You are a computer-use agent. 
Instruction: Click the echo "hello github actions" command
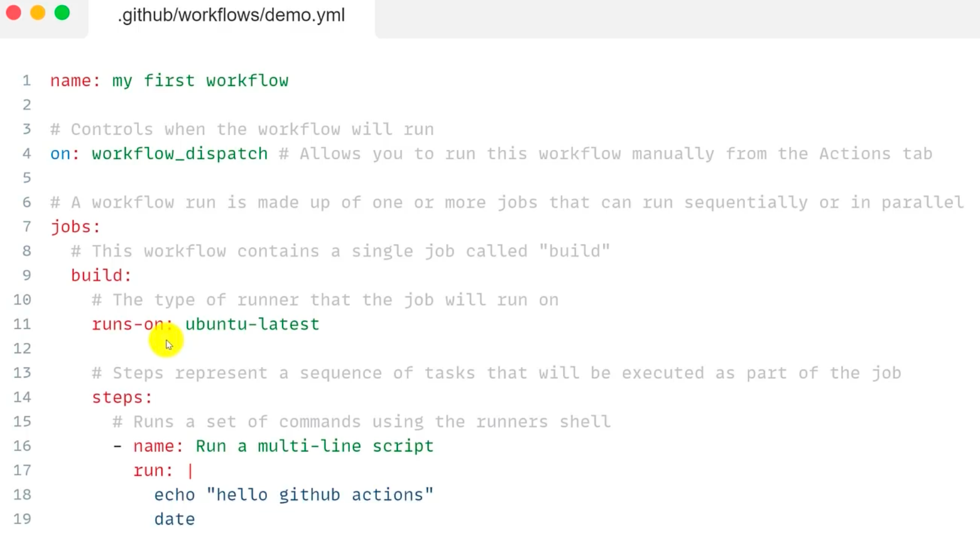(x=293, y=495)
